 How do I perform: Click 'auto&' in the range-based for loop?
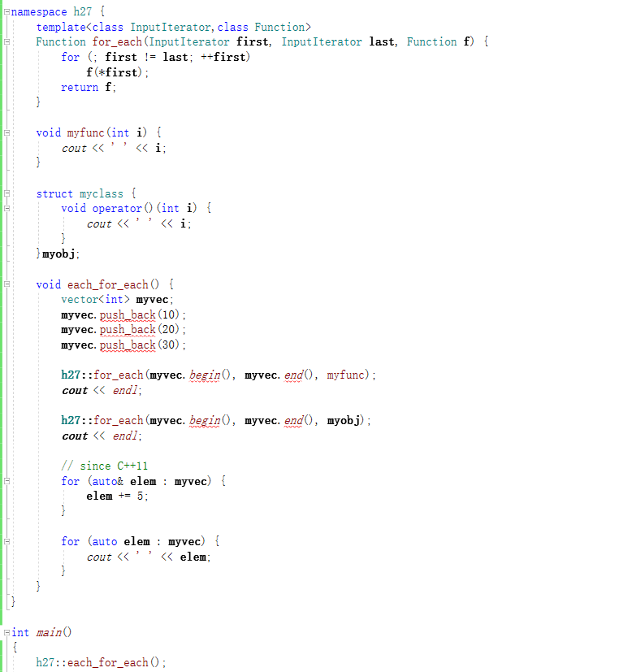[x=107, y=481]
